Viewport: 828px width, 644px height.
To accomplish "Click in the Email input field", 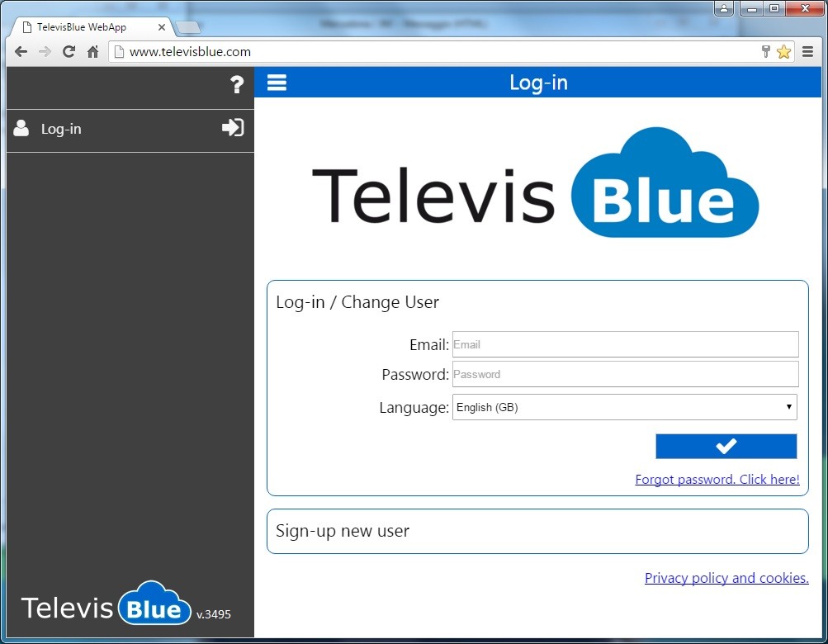I will pos(625,344).
